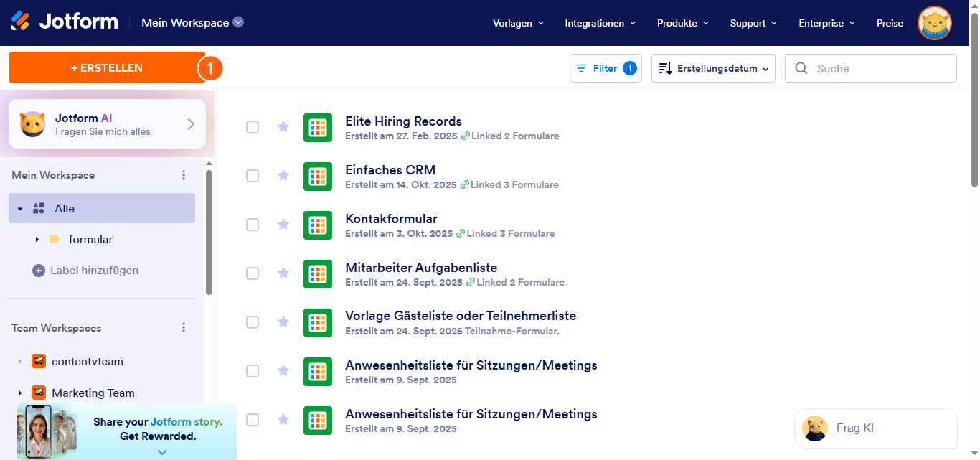This screenshot has height=460, width=980.
Task: Click the Jotform logo icon
Action: coord(19,21)
